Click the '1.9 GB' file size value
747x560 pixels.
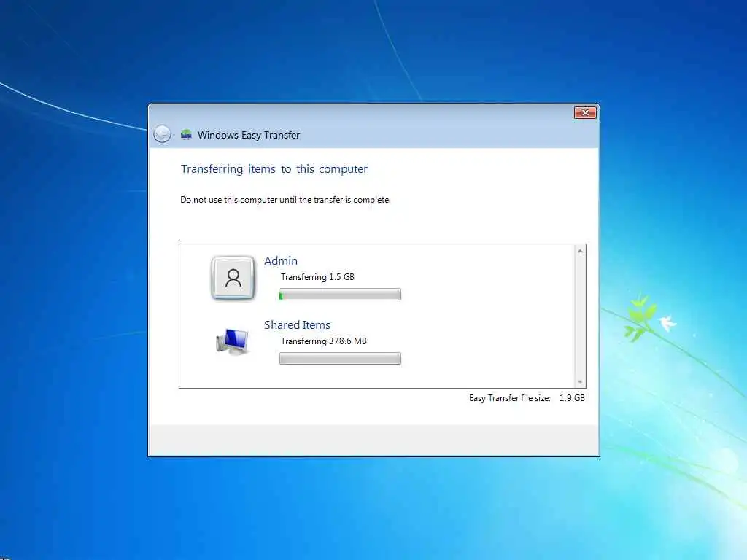pyautogui.click(x=572, y=398)
